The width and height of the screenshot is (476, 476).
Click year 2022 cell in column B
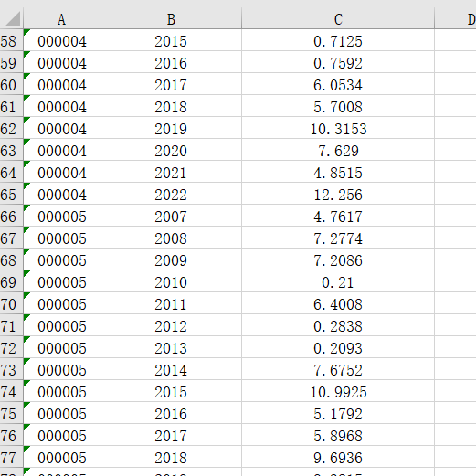click(171, 195)
